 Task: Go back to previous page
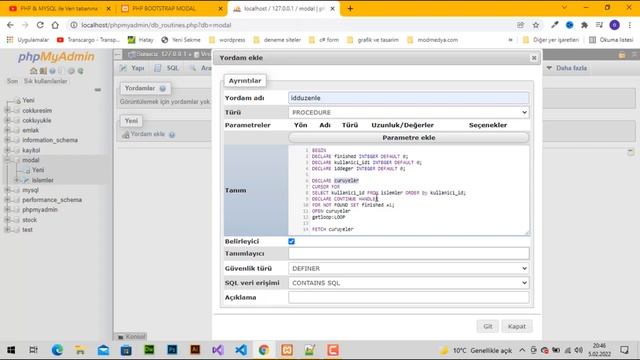(x=10, y=25)
